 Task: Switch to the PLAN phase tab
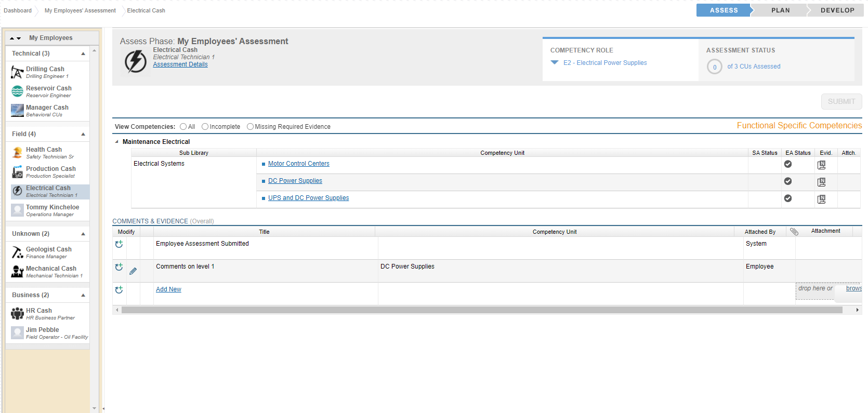tap(780, 10)
